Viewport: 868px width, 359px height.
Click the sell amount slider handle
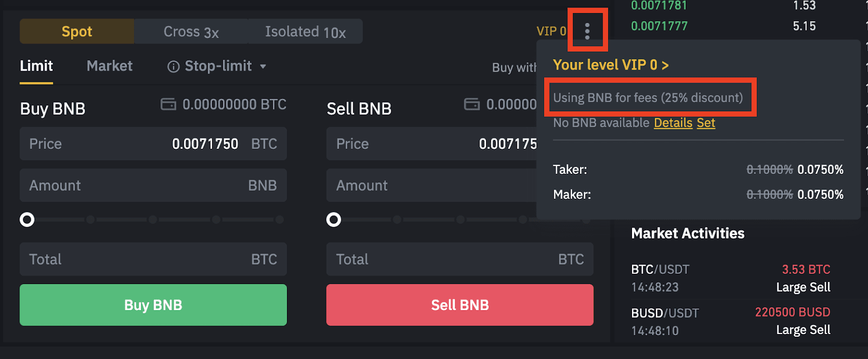point(334,219)
